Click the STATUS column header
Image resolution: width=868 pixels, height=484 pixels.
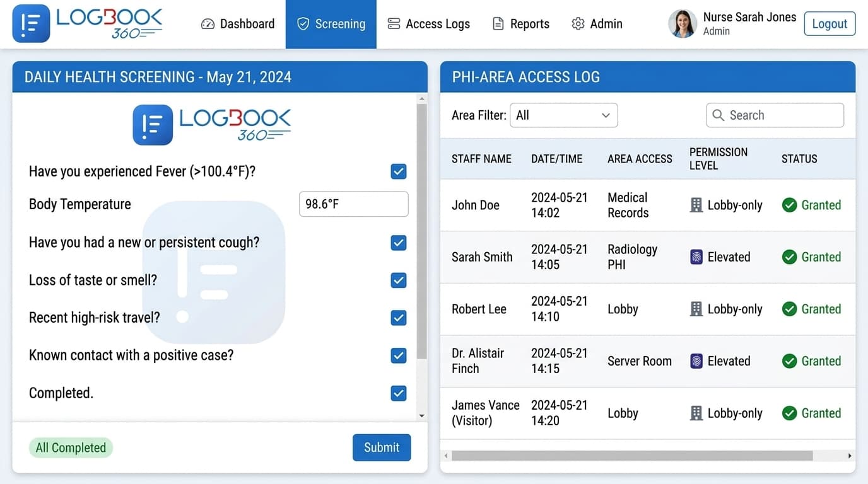pyautogui.click(x=799, y=159)
